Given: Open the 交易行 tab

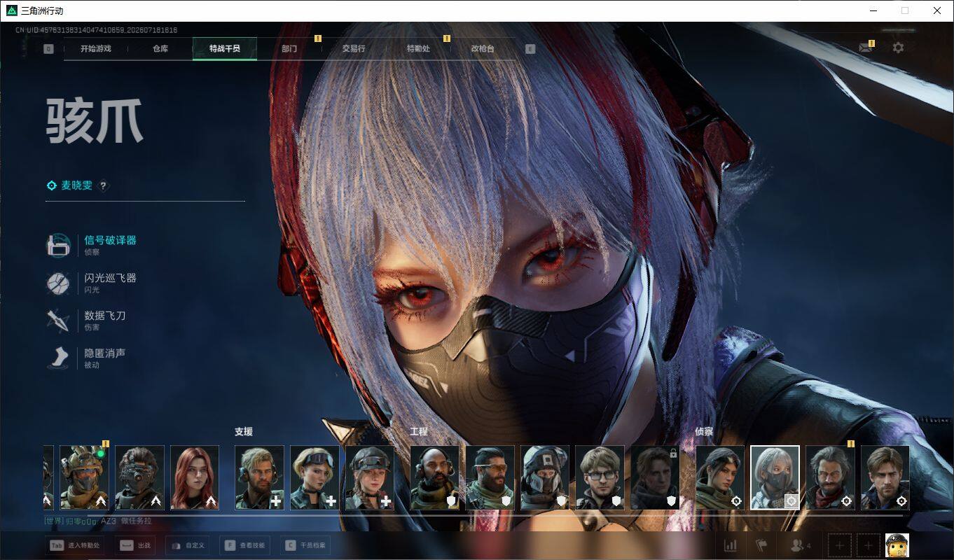Looking at the screenshot, I should 354,49.
